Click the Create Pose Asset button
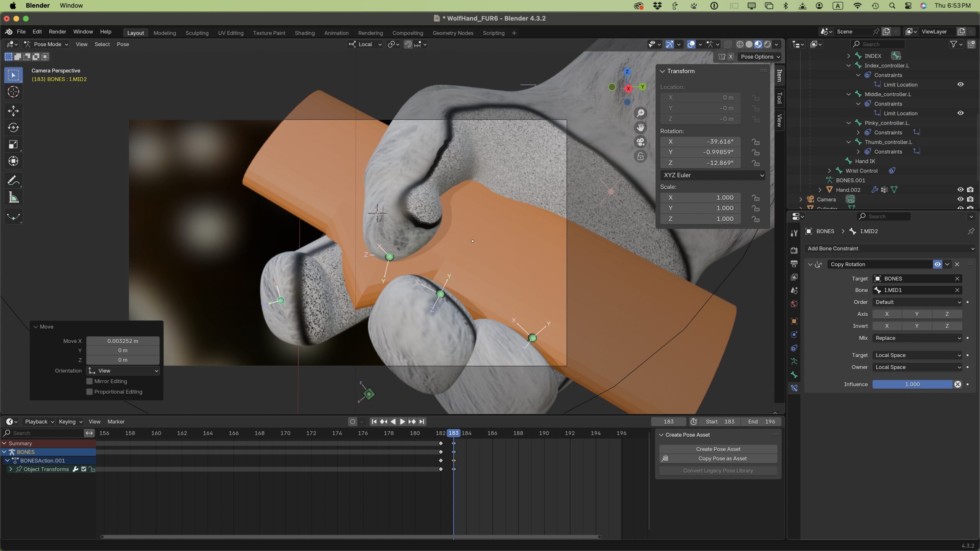 [718, 449]
